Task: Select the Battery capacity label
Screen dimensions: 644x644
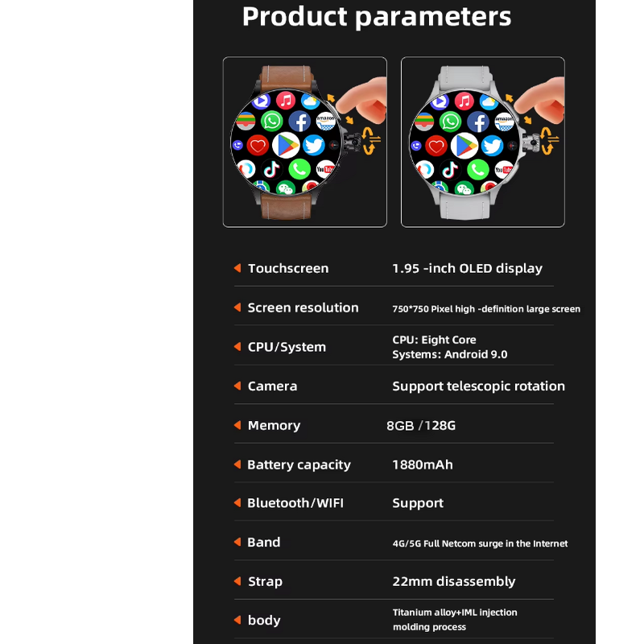Action: (299, 464)
